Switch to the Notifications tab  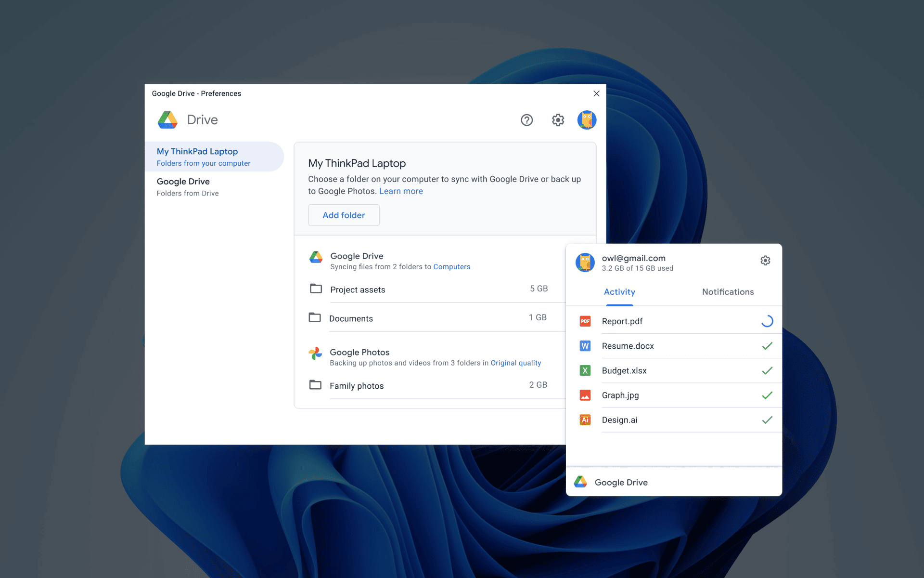[728, 292]
